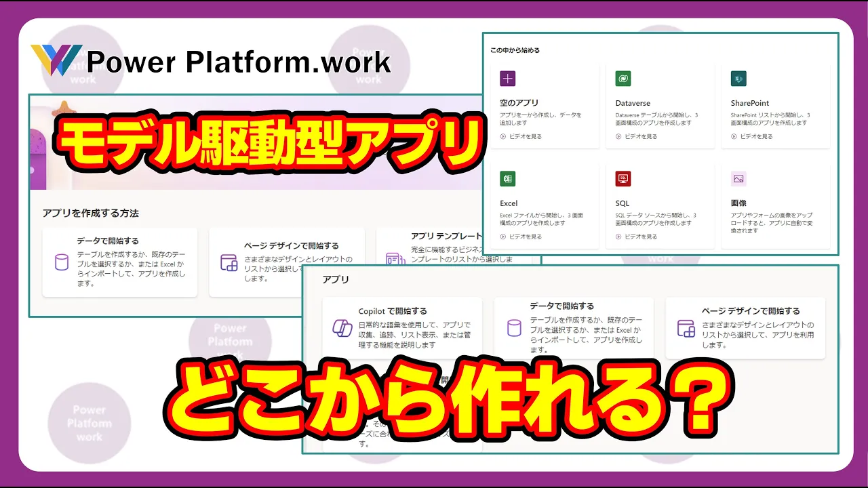Click the SharePoint logo icon

[x=738, y=79]
